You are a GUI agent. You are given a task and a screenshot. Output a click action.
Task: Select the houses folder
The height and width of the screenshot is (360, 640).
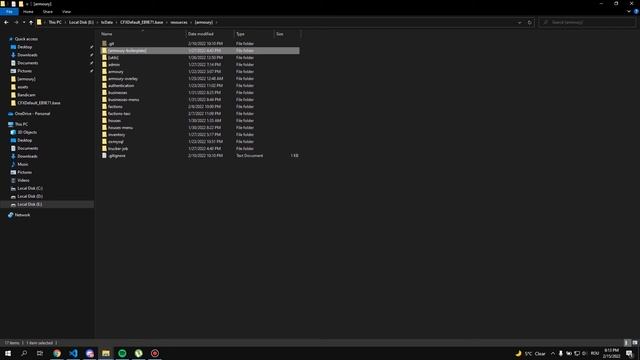click(200, 120)
